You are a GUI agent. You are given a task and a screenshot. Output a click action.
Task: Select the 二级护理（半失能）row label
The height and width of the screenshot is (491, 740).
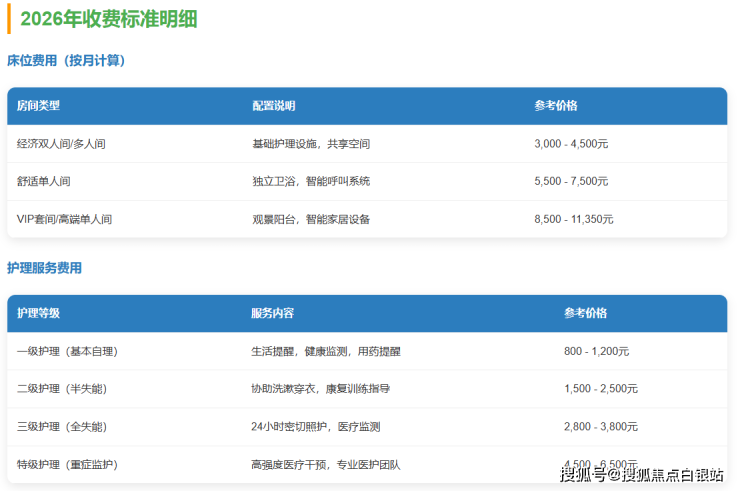click(62, 389)
